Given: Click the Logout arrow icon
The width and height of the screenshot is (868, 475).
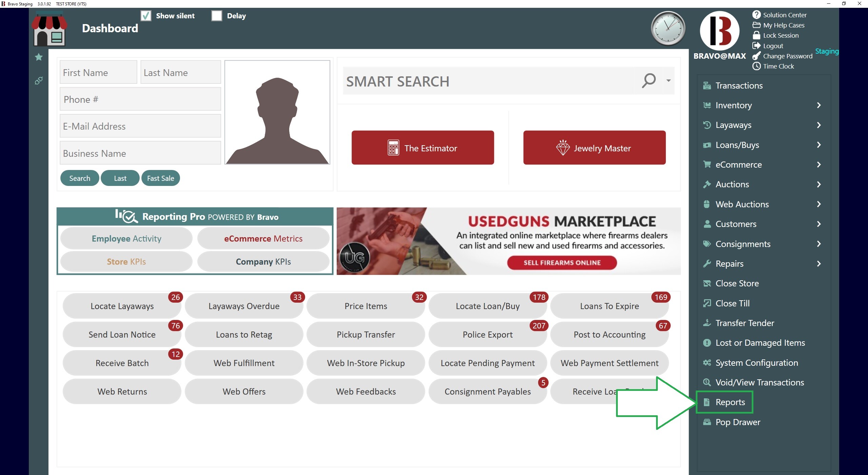Looking at the screenshot, I should (x=756, y=46).
